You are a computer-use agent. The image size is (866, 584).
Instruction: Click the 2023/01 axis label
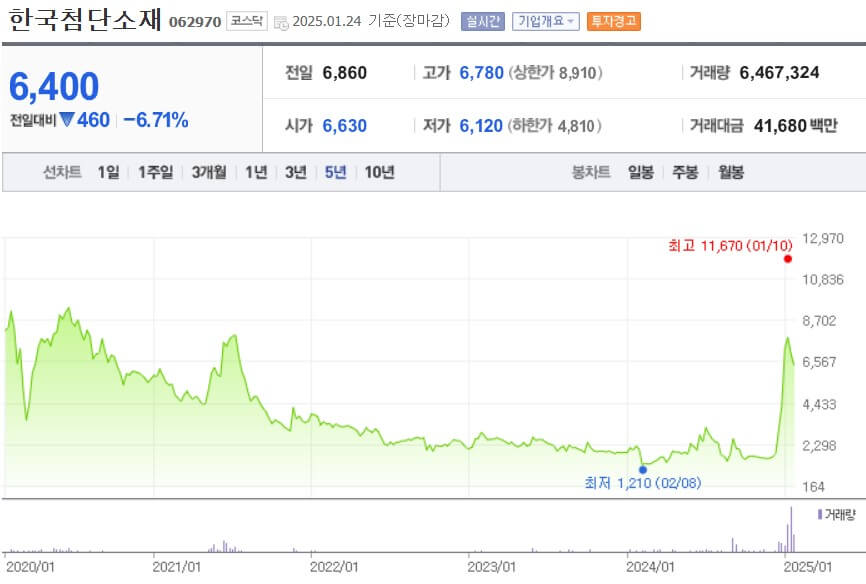(x=492, y=567)
